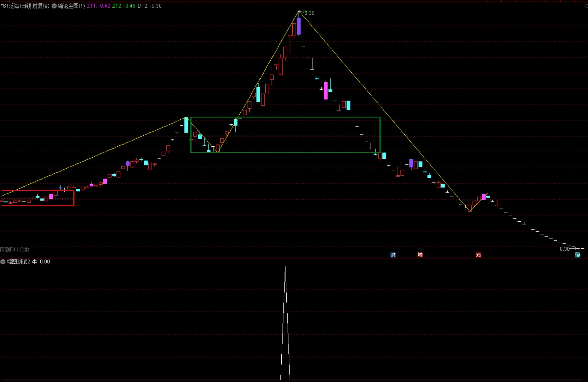
Task: Open the dropdown beside 幅图测试2
Action: pos(3,262)
